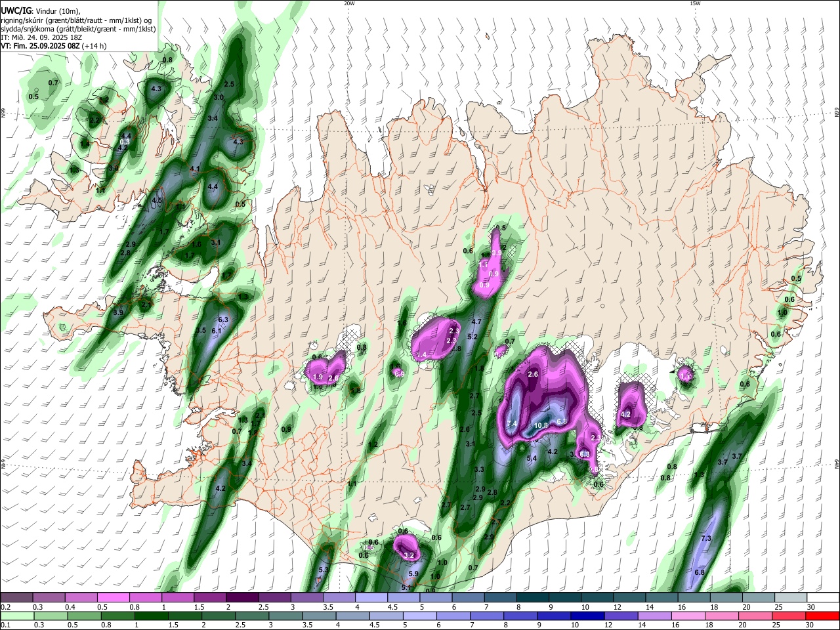Click the '5.1' value at the map's southern edge
Screen dimensions: 840x630
coord(406,587)
